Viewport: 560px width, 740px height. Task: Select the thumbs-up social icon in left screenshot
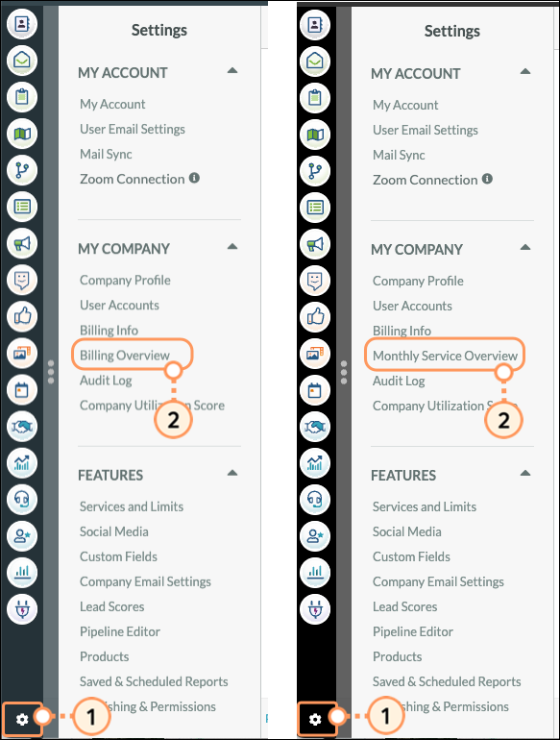pyautogui.click(x=22, y=316)
